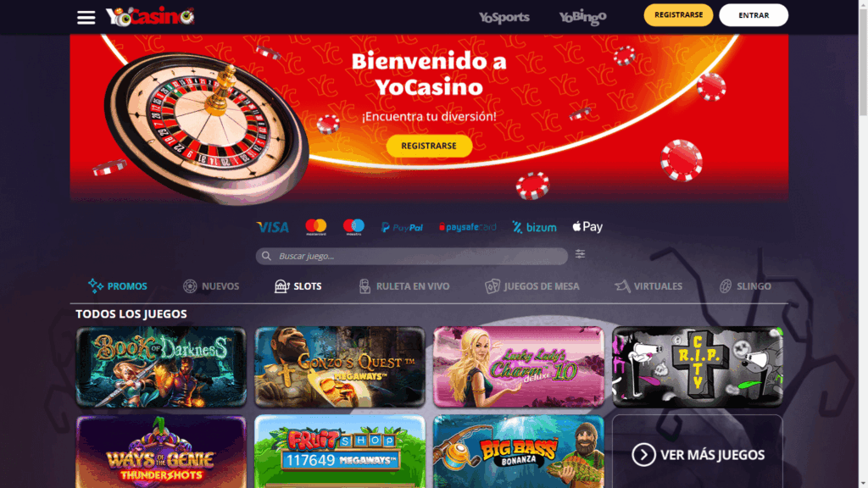Click Registrarse button on welcome banner
Image resolution: width=868 pixels, height=488 pixels.
[429, 146]
